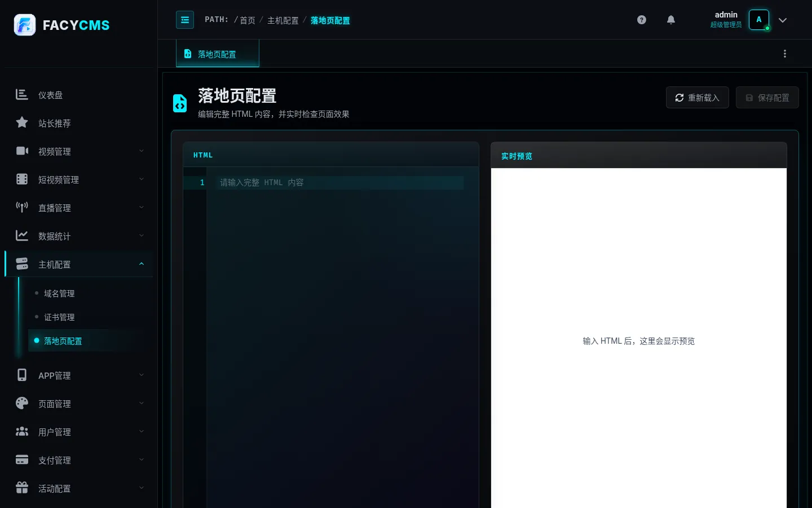Click 主机配置 in the breadcrumb path

coord(283,20)
